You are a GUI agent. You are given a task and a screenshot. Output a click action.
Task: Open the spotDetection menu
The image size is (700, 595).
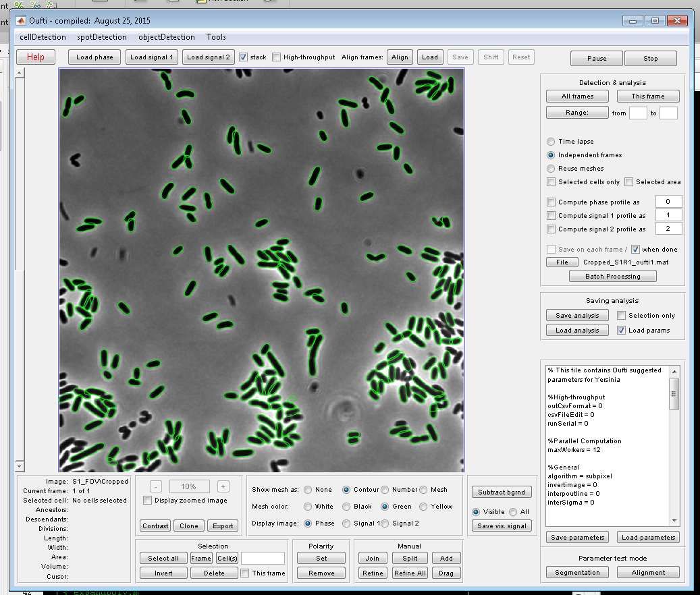pyautogui.click(x=102, y=37)
